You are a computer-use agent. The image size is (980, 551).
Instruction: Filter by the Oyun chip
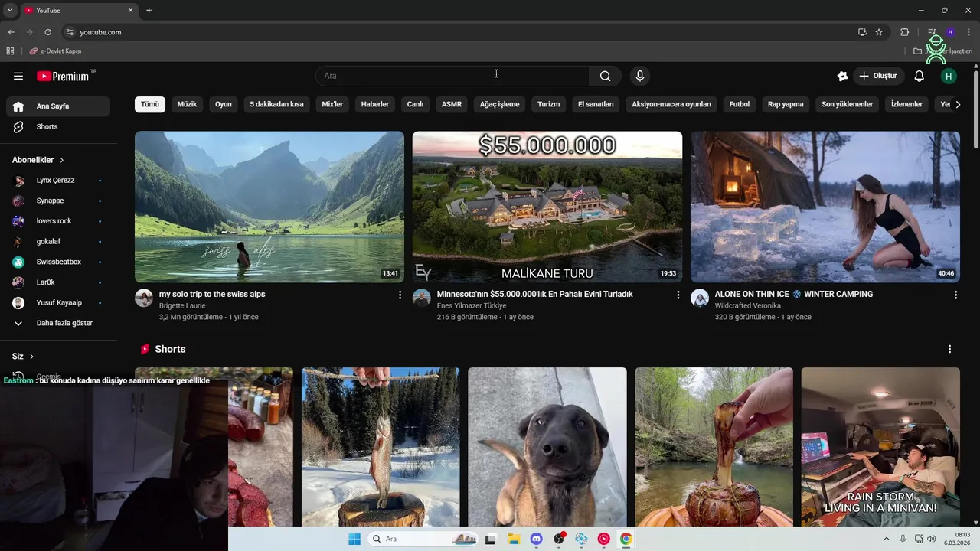pos(224,104)
